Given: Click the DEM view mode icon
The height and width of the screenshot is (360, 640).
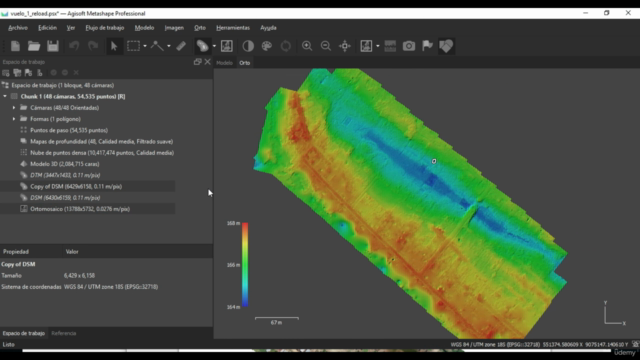Looking at the screenshot, I should [x=202, y=46].
